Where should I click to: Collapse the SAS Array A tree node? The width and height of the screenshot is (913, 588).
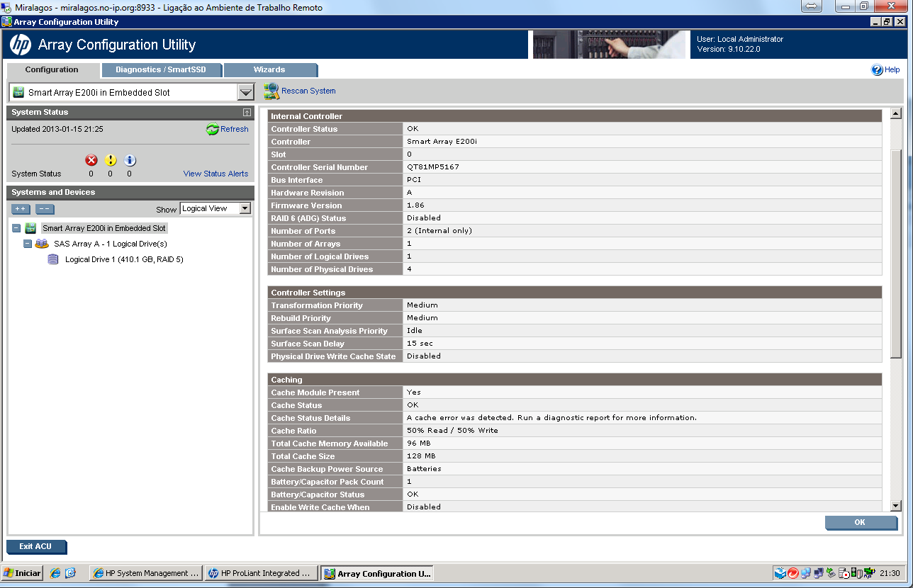click(x=28, y=244)
